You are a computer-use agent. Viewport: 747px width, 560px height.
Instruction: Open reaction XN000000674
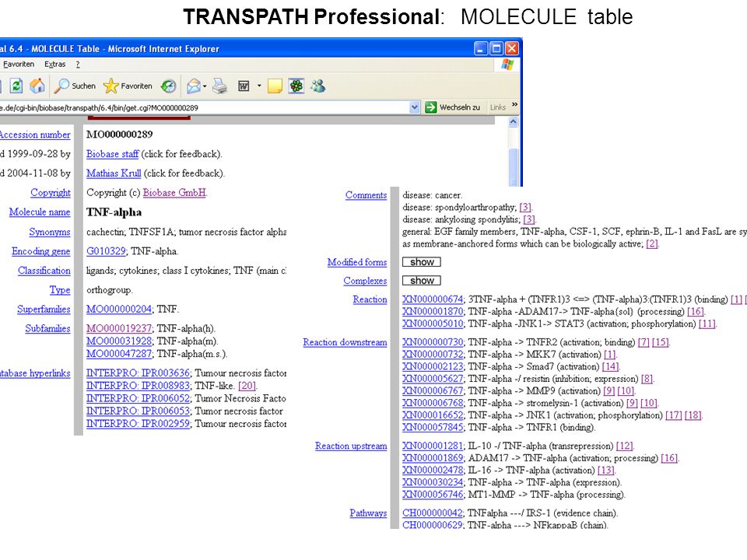433,299
